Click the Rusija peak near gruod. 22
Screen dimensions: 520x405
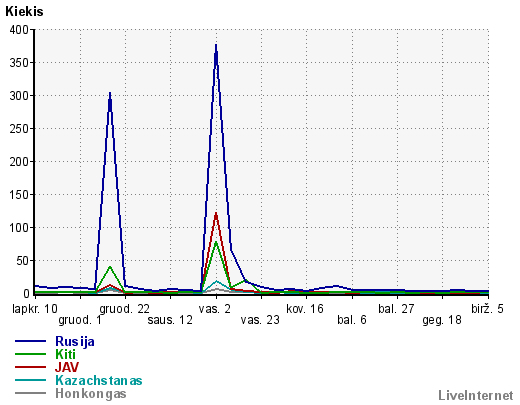pyautogui.click(x=110, y=93)
